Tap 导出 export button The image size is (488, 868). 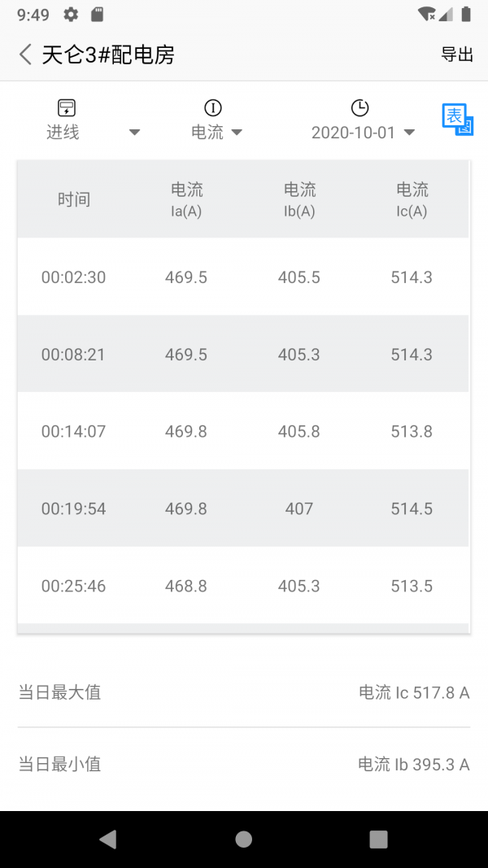(x=457, y=55)
